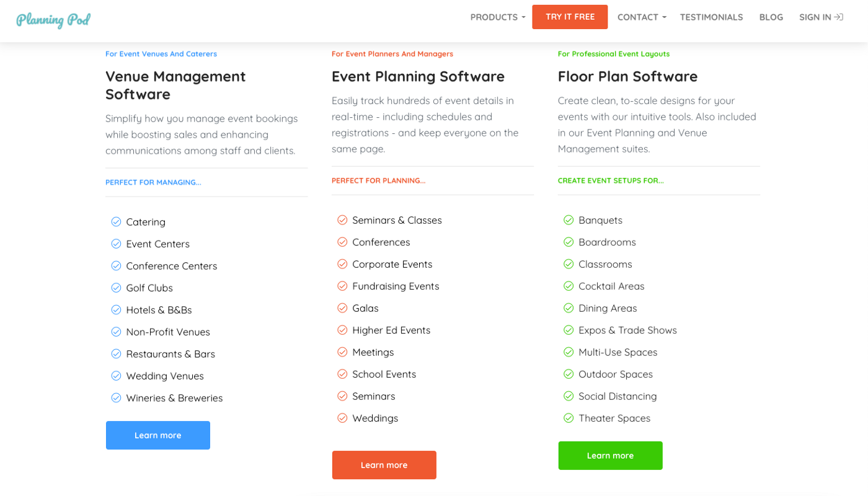Open the Testimonials page
868x496 pixels.
[x=711, y=17]
